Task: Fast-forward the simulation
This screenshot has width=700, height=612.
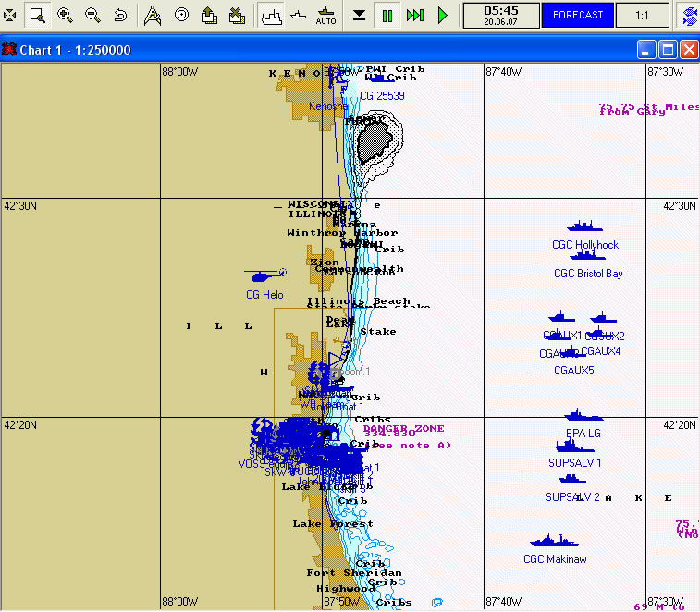Action: [415, 16]
